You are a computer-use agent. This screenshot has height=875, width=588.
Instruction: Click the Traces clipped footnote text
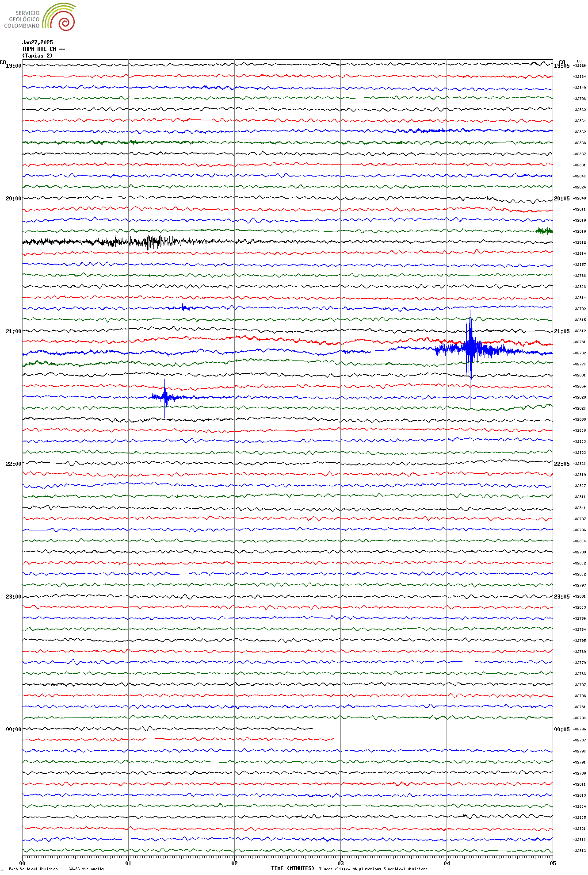coord(373,869)
